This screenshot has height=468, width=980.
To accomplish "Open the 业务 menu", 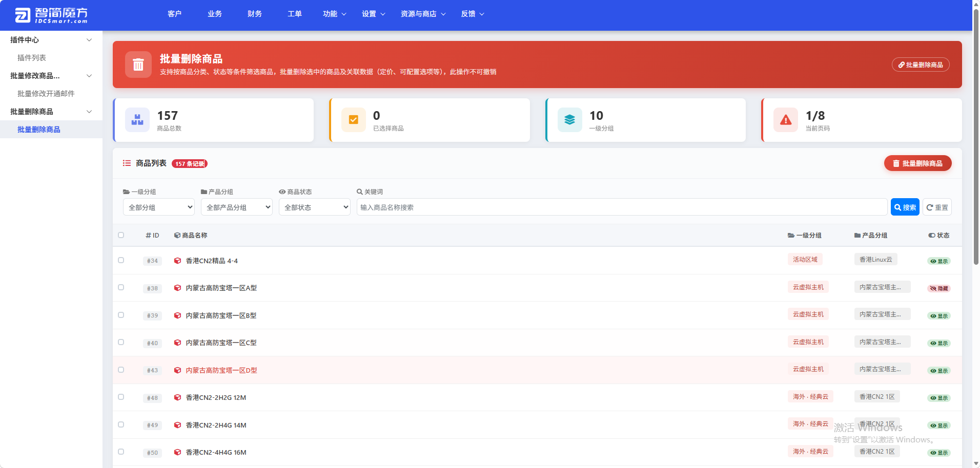I will point(215,14).
